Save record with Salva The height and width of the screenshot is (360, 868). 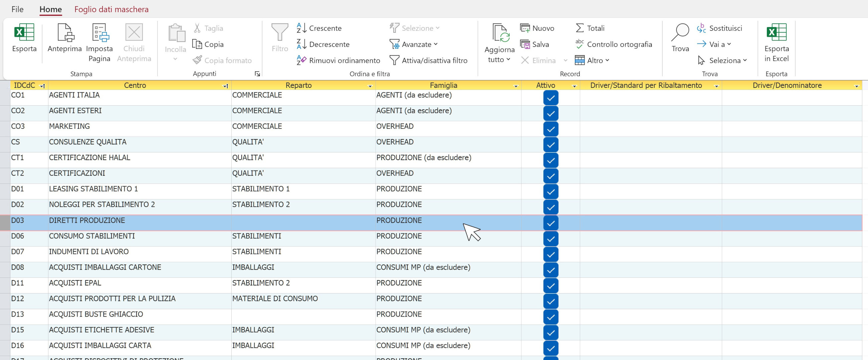pos(534,44)
